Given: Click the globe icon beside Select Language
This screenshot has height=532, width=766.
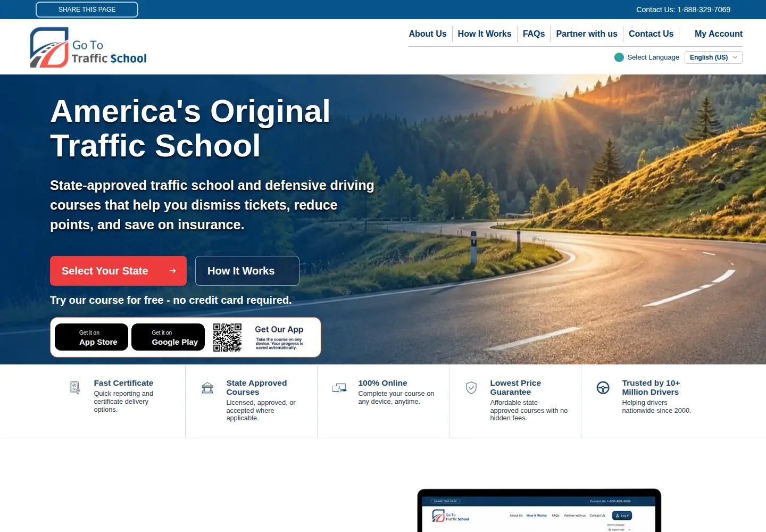Looking at the screenshot, I should point(619,57).
